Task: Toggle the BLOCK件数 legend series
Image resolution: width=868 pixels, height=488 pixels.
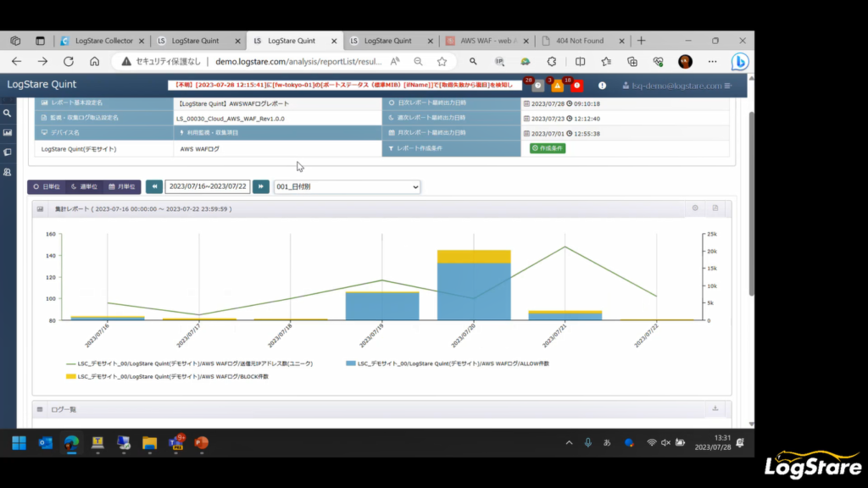Action: (167, 376)
